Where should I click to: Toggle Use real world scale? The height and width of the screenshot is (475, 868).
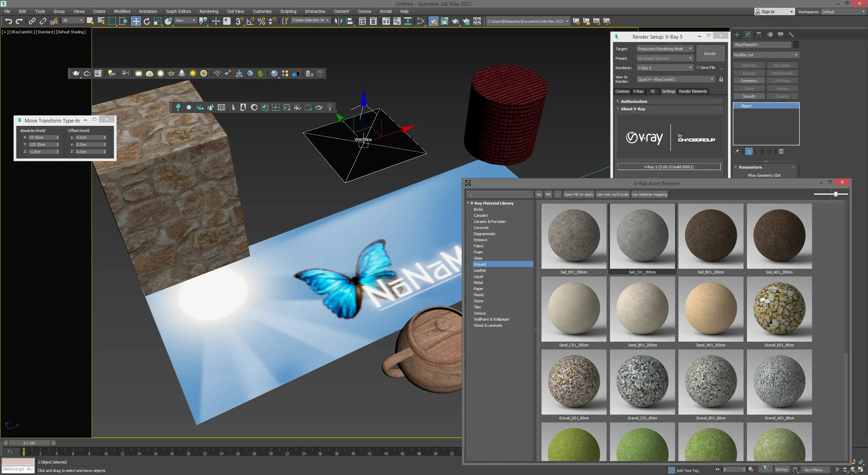[612, 194]
